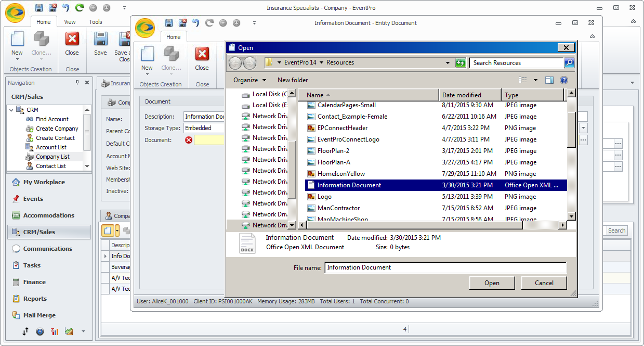Open Create Contact in CRM tree
The width and height of the screenshot is (644, 346).
click(55, 138)
